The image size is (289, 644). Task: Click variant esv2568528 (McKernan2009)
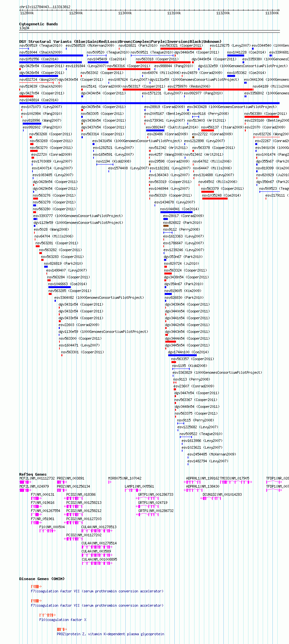(90, 45)
